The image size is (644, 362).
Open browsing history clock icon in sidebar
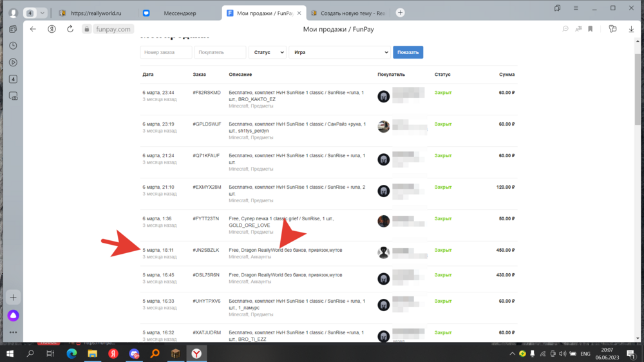13,46
